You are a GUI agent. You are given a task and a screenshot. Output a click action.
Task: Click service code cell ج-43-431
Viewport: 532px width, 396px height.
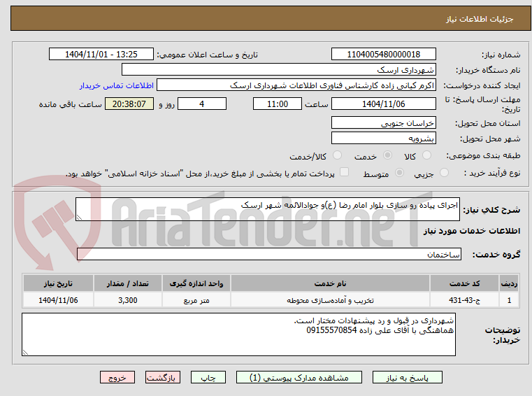pos(464,300)
